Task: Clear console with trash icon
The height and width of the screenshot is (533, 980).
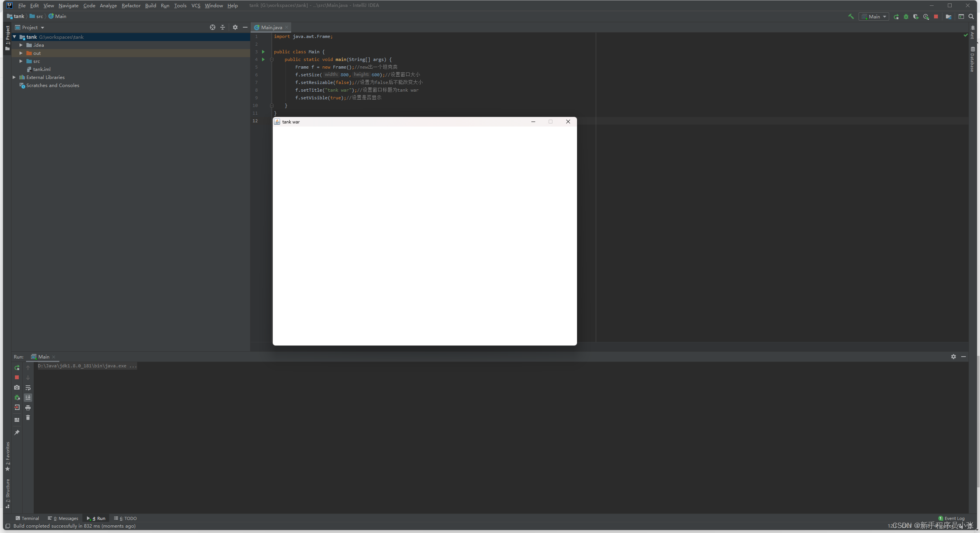Action: tap(28, 418)
